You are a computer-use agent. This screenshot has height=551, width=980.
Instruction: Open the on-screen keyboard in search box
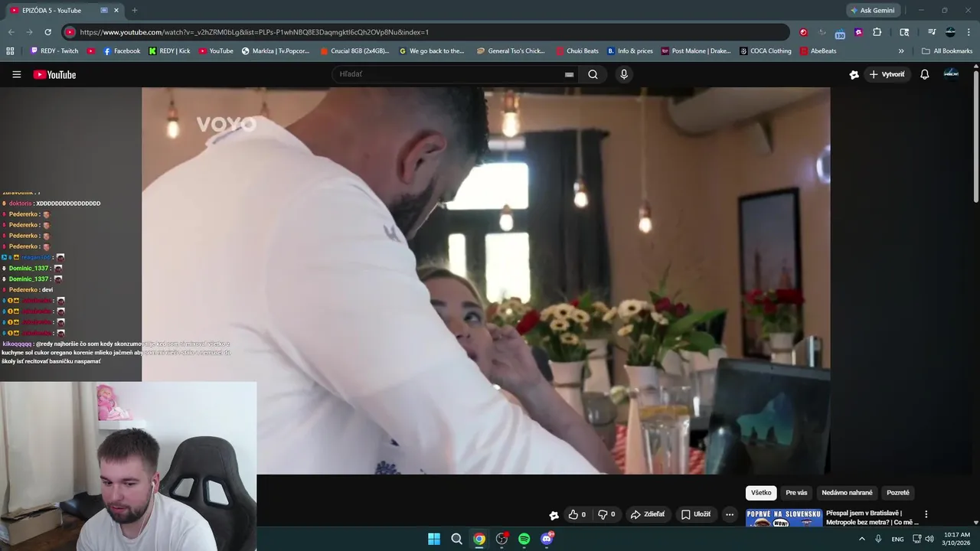pyautogui.click(x=569, y=74)
